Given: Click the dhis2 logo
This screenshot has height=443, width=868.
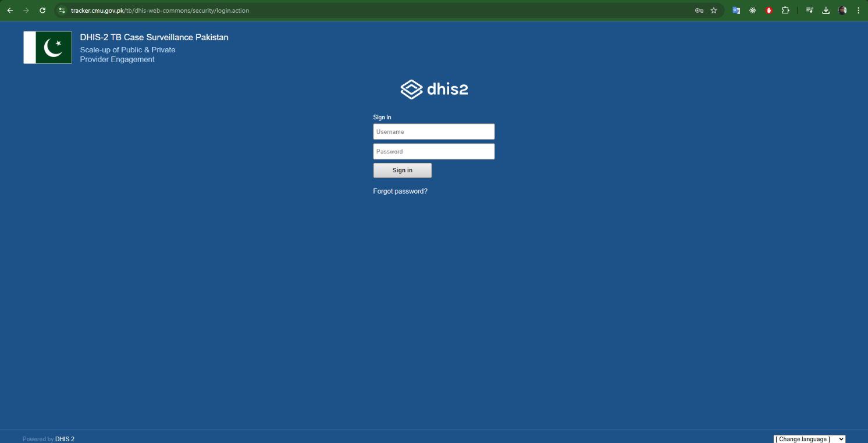Looking at the screenshot, I should tap(434, 89).
